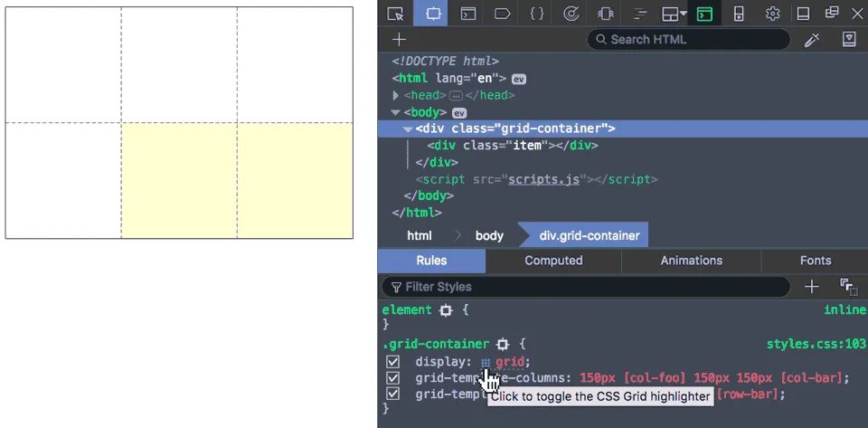
Task: Click the yellow highlighted grid cell
Action: (x=237, y=180)
